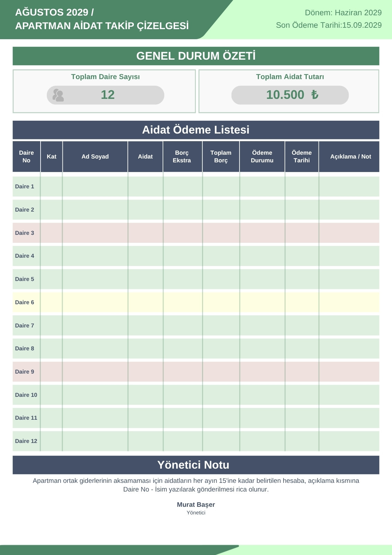The height and width of the screenshot is (555, 392).
Task: Click the Son Ödeme Tarihi date text
Action: pyautogui.click(x=329, y=25)
